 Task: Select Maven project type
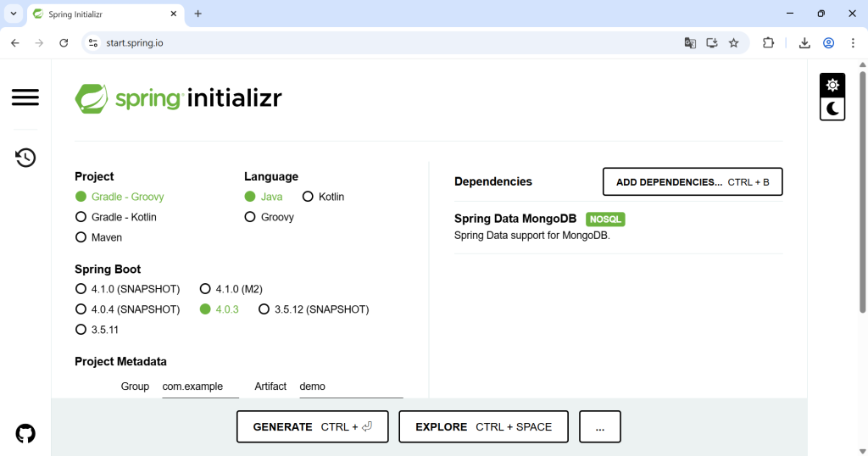click(x=81, y=237)
